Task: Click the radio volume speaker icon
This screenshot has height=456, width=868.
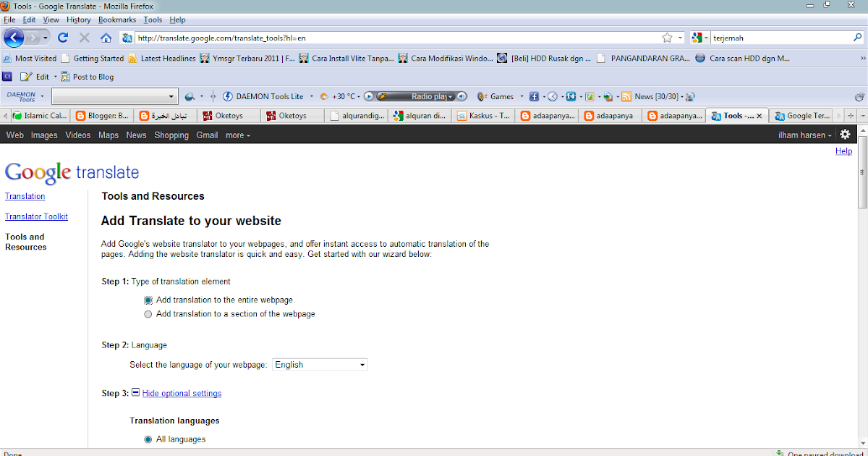Action: [462, 96]
